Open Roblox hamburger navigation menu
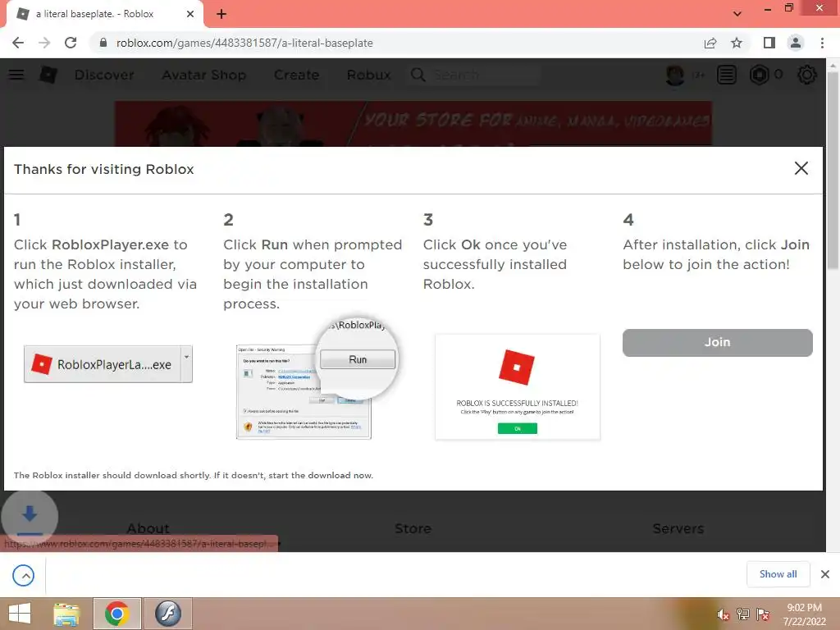This screenshot has width=840, height=630. [16, 75]
